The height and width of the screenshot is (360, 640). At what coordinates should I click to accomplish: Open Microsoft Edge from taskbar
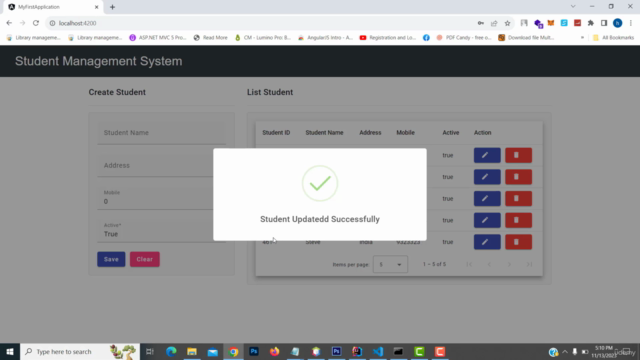[x=171, y=351]
